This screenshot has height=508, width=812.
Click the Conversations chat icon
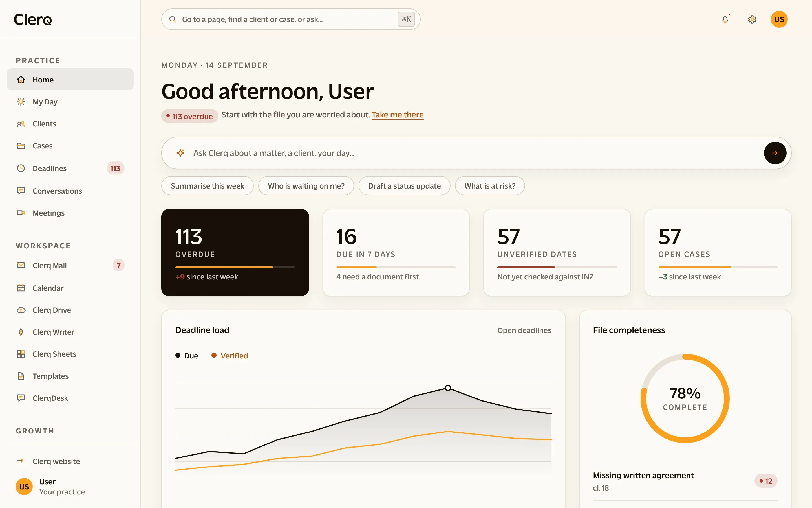coord(21,191)
